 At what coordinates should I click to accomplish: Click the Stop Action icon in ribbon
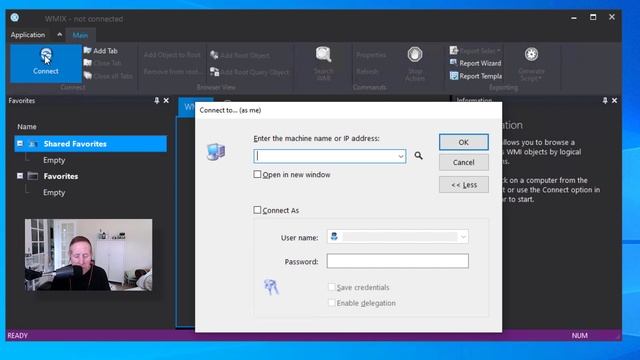(415, 55)
